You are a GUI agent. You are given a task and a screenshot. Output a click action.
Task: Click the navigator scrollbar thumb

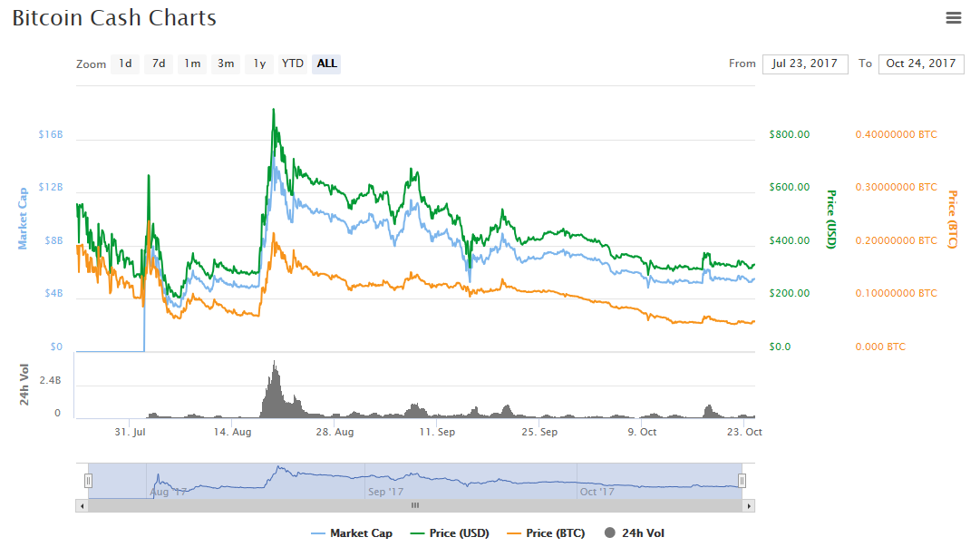(x=415, y=506)
